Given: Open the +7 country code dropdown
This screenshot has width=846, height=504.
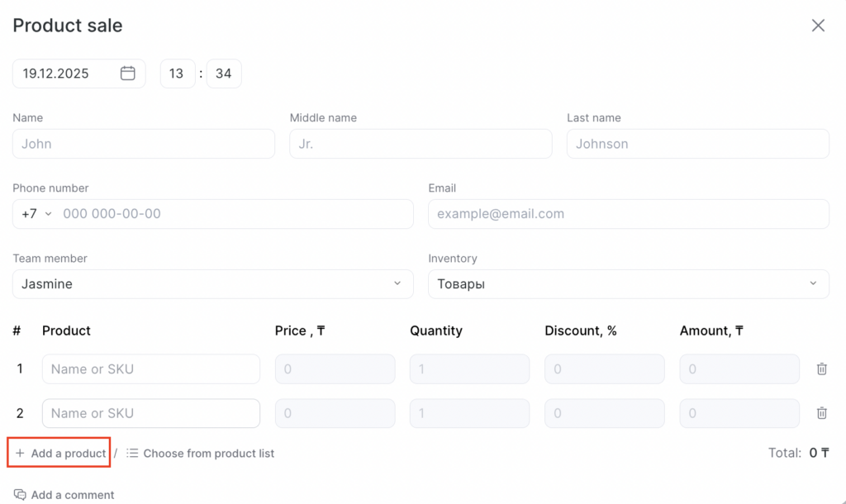Looking at the screenshot, I should [x=36, y=214].
